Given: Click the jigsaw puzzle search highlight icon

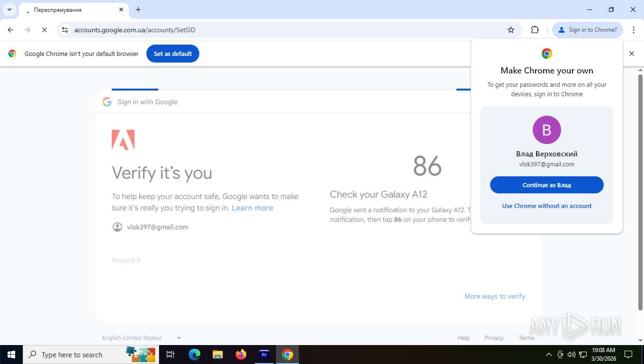Looking at the screenshot, I should tap(141, 355).
